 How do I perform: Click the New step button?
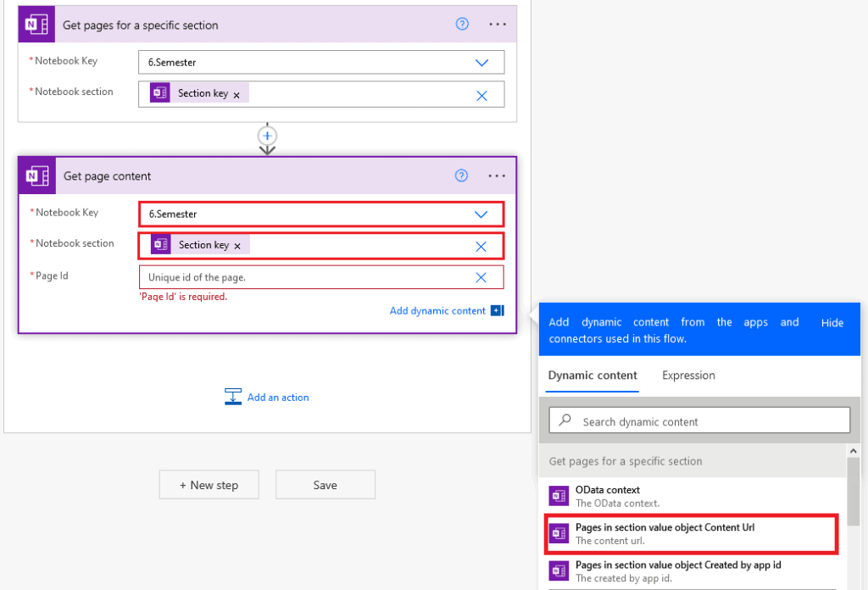[209, 485]
